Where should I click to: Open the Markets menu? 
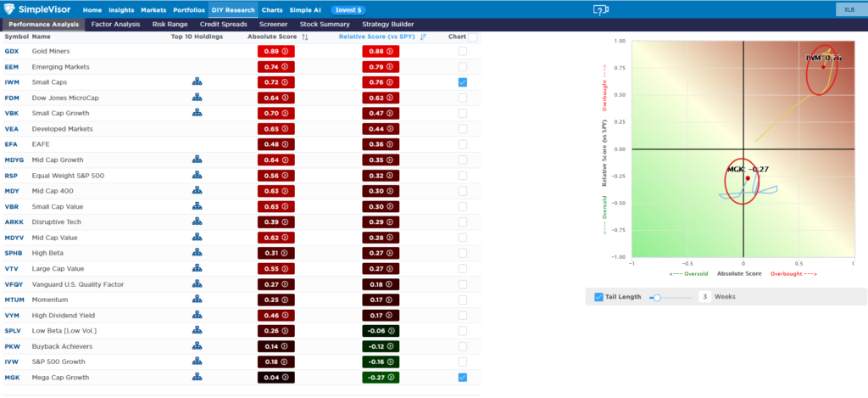click(x=155, y=9)
